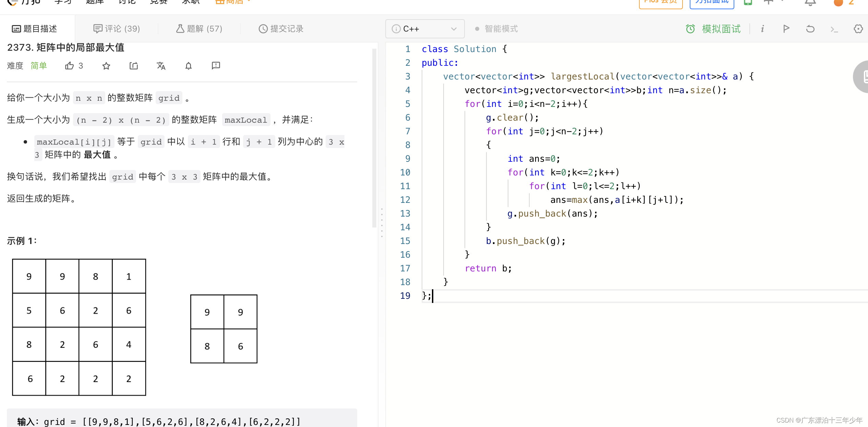Click the largestLocal function signature line
The width and height of the screenshot is (868, 427).
point(598,76)
